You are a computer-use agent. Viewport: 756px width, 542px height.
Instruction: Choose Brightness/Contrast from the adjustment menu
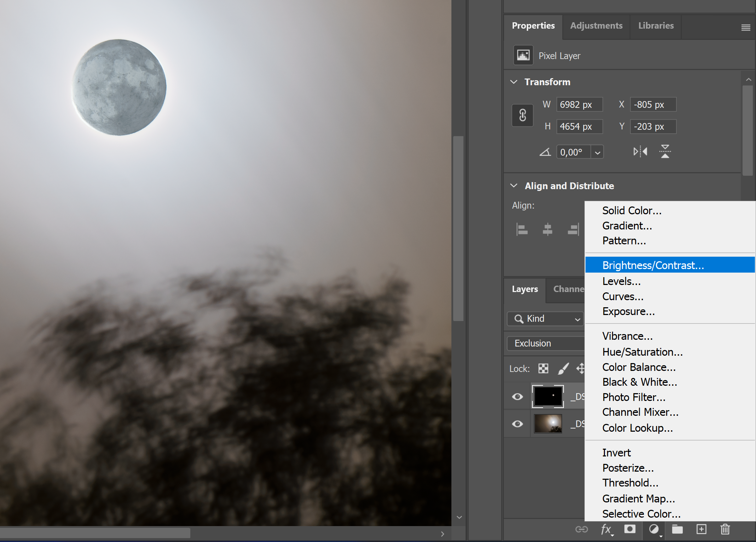(x=653, y=265)
